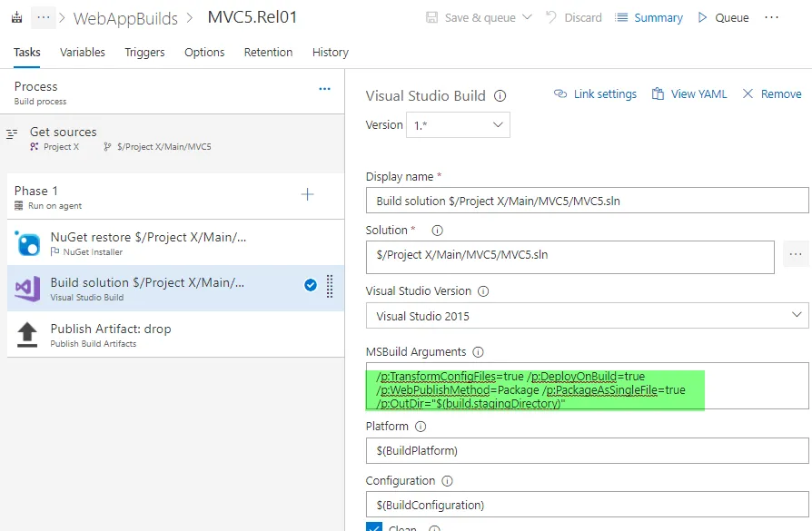
Task: Open the Summary view
Action: (x=649, y=17)
